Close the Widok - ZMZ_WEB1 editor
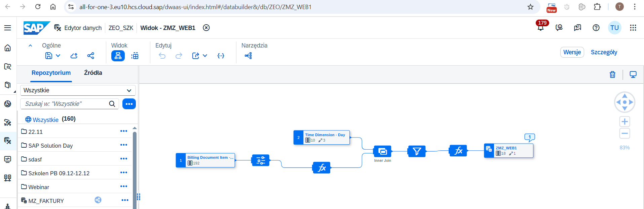The height and width of the screenshot is (209, 644). [206, 28]
